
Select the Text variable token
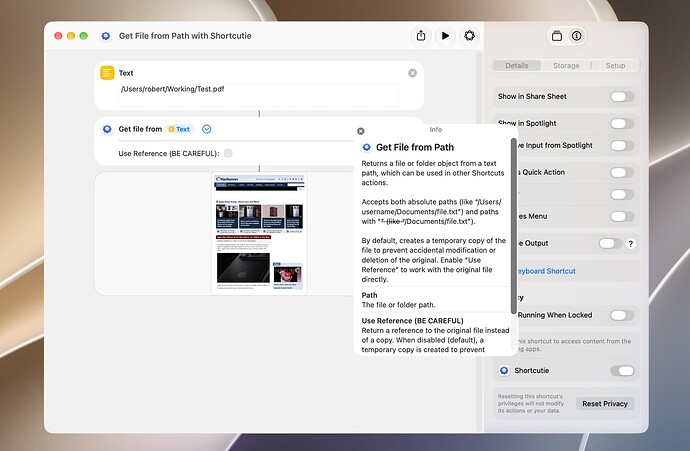pos(180,129)
